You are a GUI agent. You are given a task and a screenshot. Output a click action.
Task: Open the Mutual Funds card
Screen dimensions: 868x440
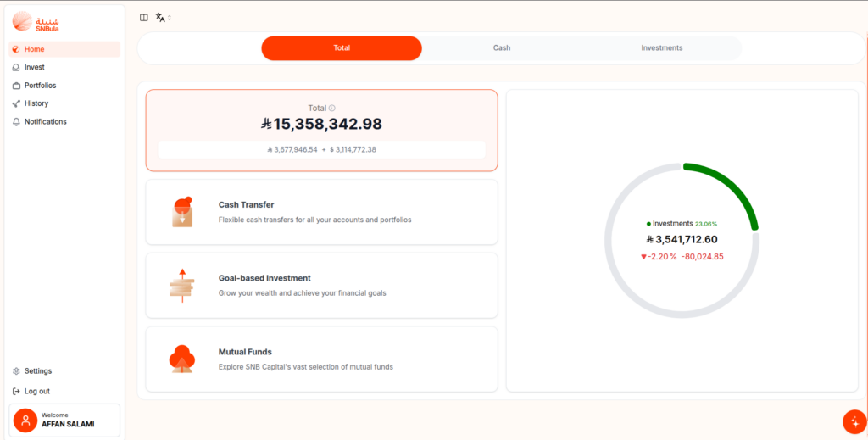pyautogui.click(x=321, y=359)
